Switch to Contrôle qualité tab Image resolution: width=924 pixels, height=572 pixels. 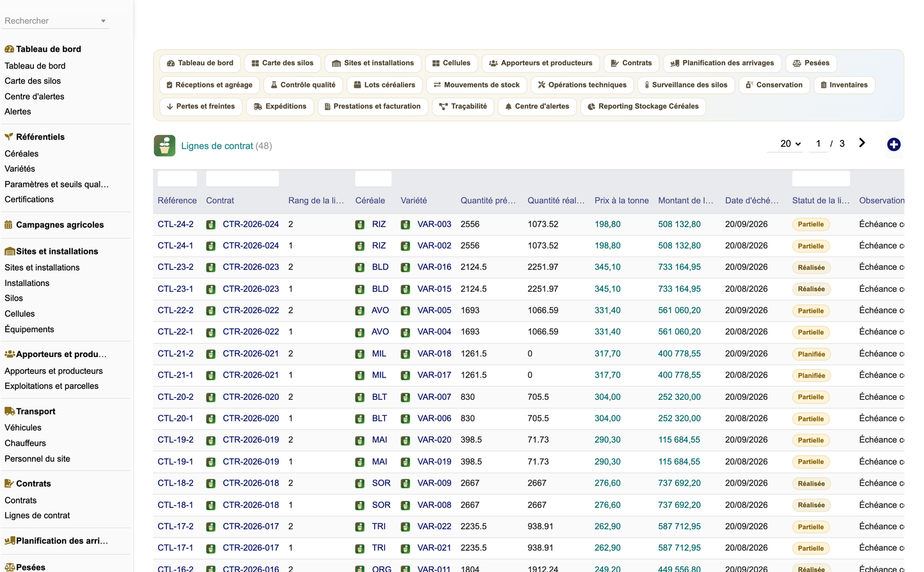point(302,85)
